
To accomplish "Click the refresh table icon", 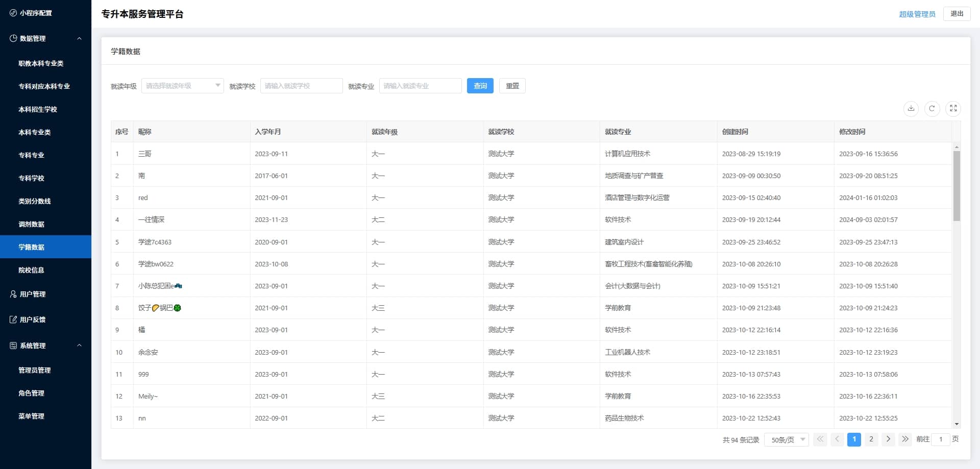I will 932,108.
